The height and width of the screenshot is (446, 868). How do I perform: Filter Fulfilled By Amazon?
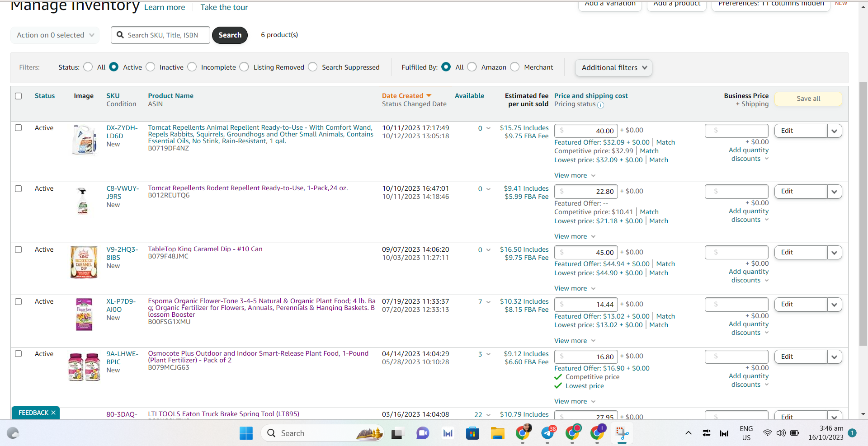tap(472, 67)
